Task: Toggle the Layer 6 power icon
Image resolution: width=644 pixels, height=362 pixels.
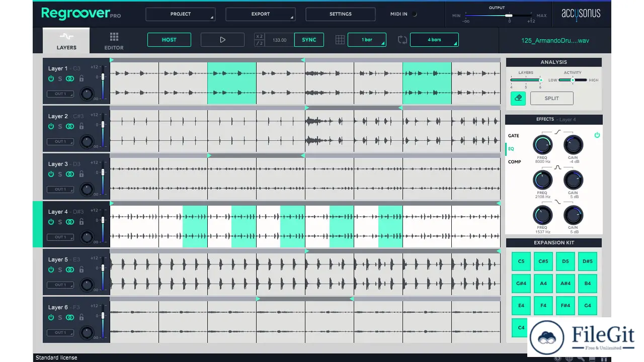Action: tap(51, 317)
